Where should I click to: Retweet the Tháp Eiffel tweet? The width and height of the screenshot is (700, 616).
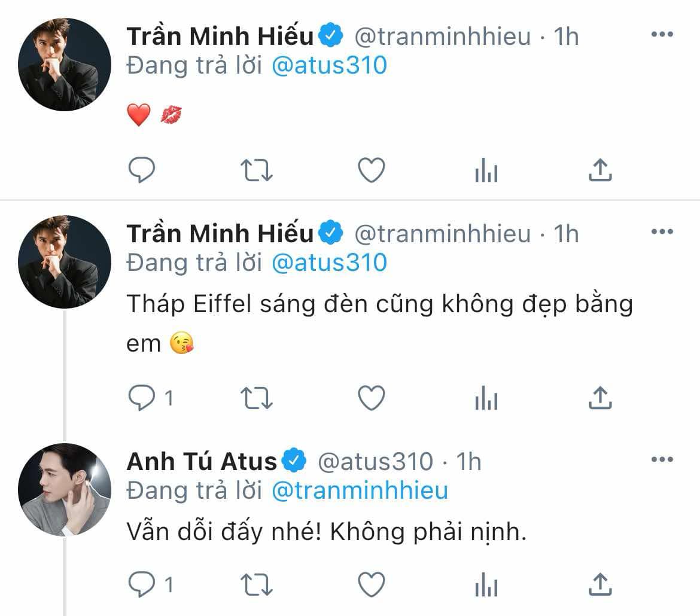click(x=256, y=398)
